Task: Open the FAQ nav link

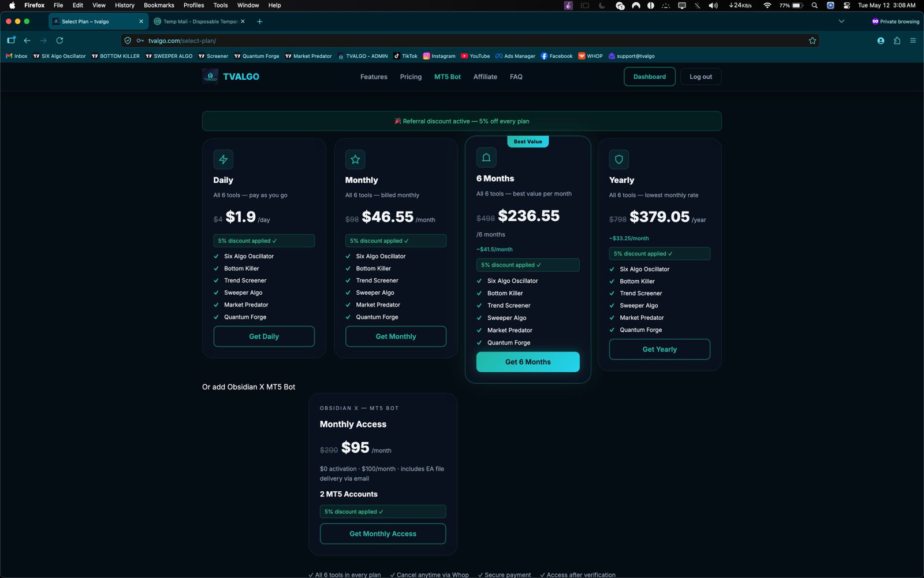Action: (516, 76)
